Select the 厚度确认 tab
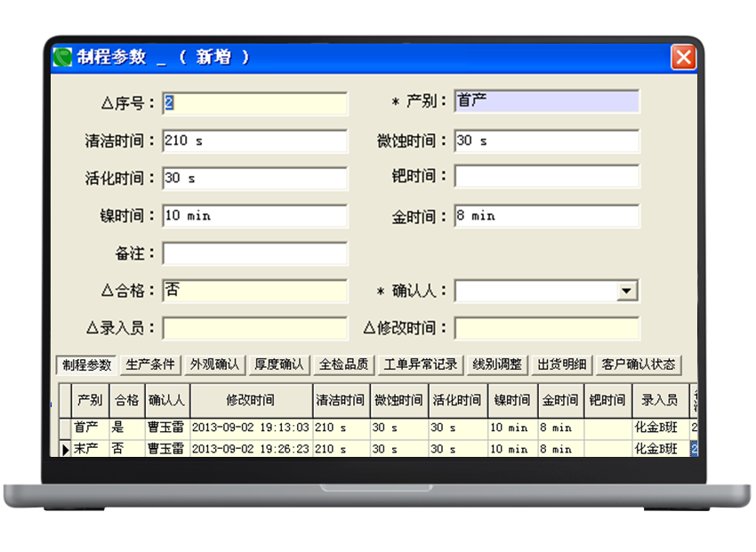756x552 pixels. [x=278, y=364]
